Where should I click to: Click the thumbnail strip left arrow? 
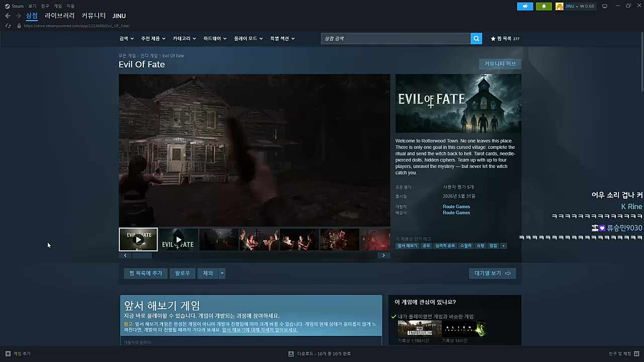125,255
